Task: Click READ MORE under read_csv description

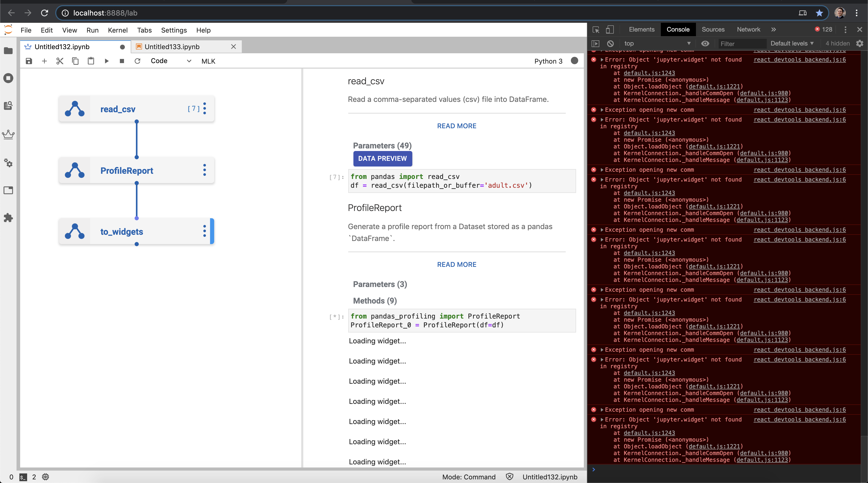Action: pyautogui.click(x=456, y=126)
